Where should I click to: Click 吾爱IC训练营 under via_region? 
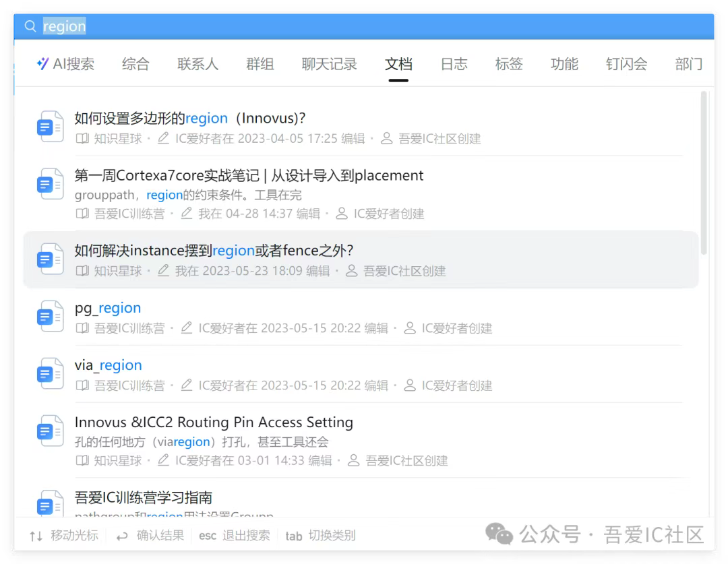pos(129,385)
